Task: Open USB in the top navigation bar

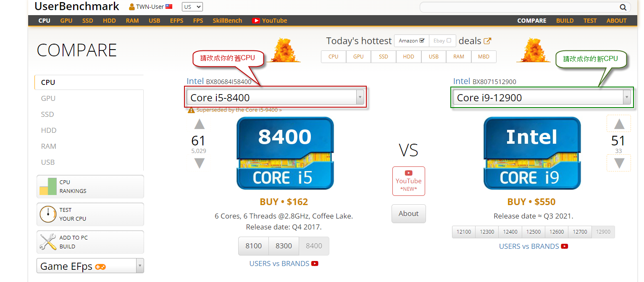Action: 154,21
